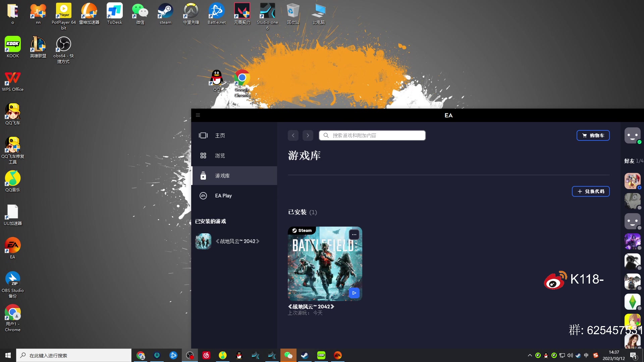Open the 此电脑 desktop icon
Screen dimensions: 644x362
point(319,14)
